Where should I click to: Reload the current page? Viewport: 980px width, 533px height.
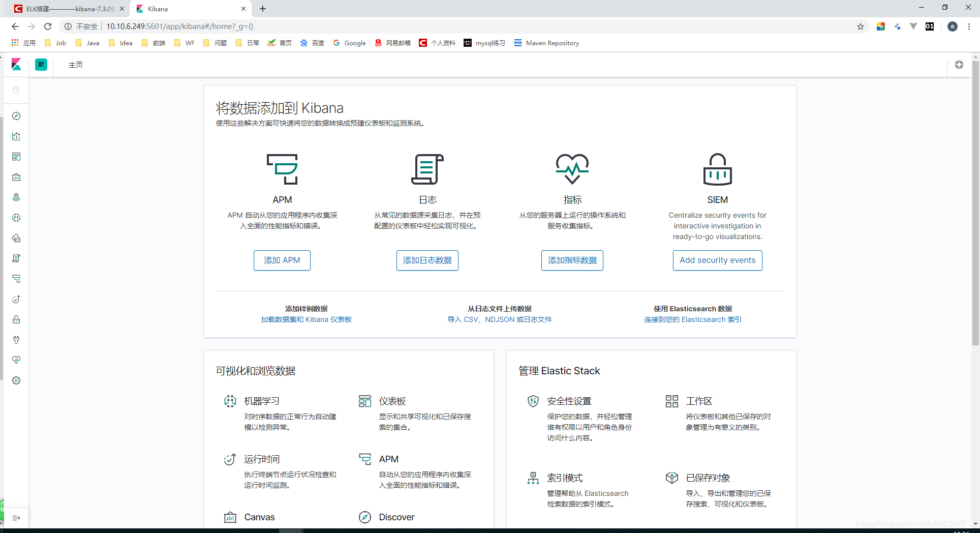click(x=48, y=26)
